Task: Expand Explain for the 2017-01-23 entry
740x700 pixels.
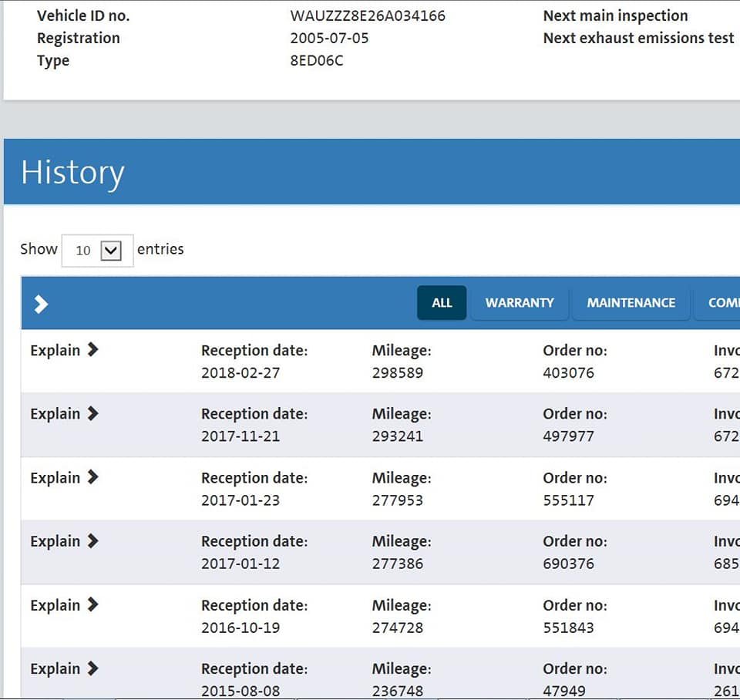Action: pyautogui.click(x=64, y=478)
